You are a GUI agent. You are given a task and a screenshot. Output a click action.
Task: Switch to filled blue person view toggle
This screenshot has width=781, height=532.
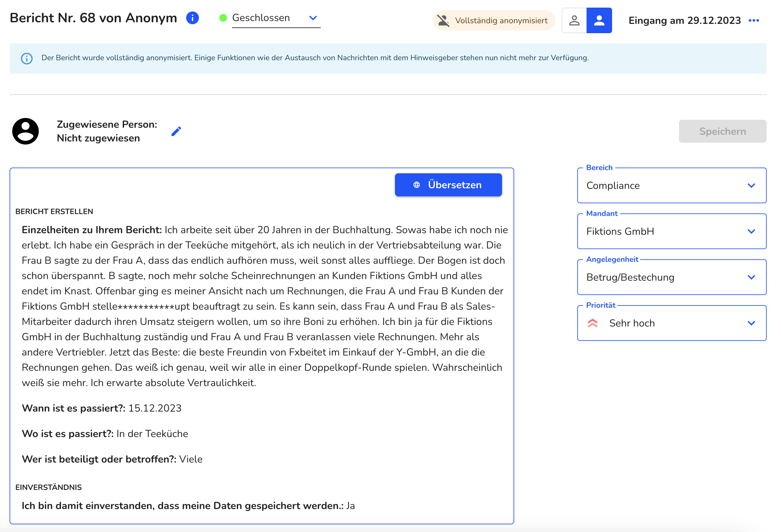coord(599,20)
